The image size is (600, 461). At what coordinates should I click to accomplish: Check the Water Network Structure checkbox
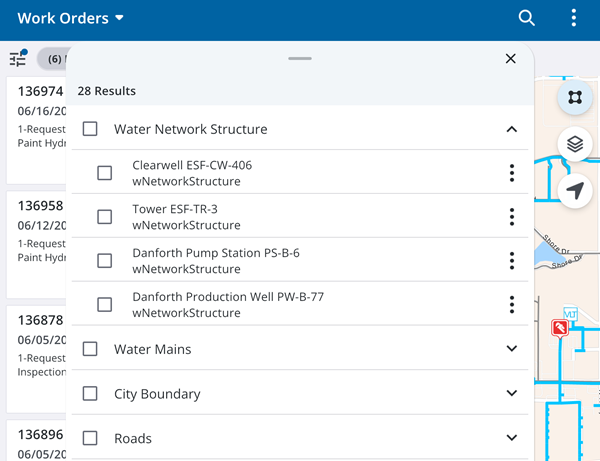(90, 129)
